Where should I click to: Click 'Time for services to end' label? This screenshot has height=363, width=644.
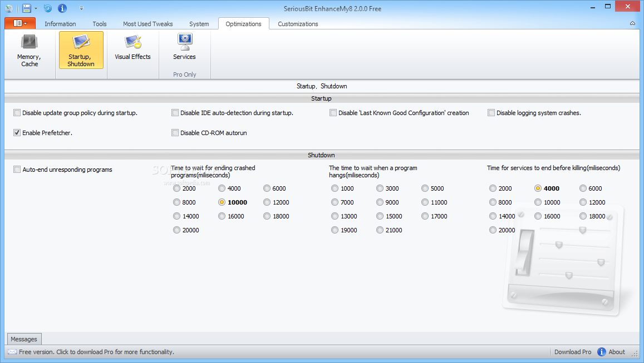click(554, 168)
